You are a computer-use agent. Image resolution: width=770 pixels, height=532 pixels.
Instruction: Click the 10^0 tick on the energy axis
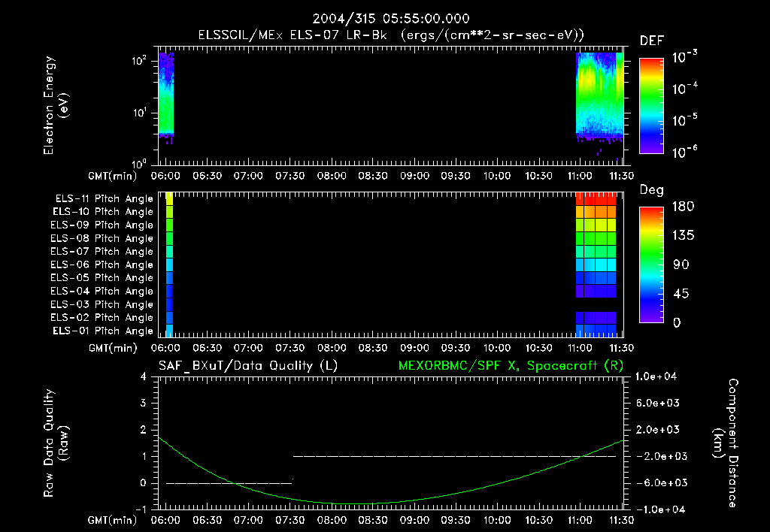point(139,164)
